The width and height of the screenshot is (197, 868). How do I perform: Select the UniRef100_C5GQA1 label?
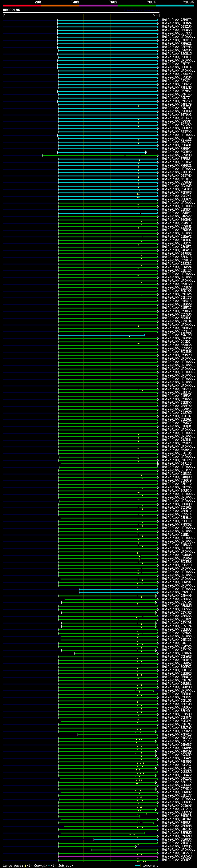click(x=177, y=694)
